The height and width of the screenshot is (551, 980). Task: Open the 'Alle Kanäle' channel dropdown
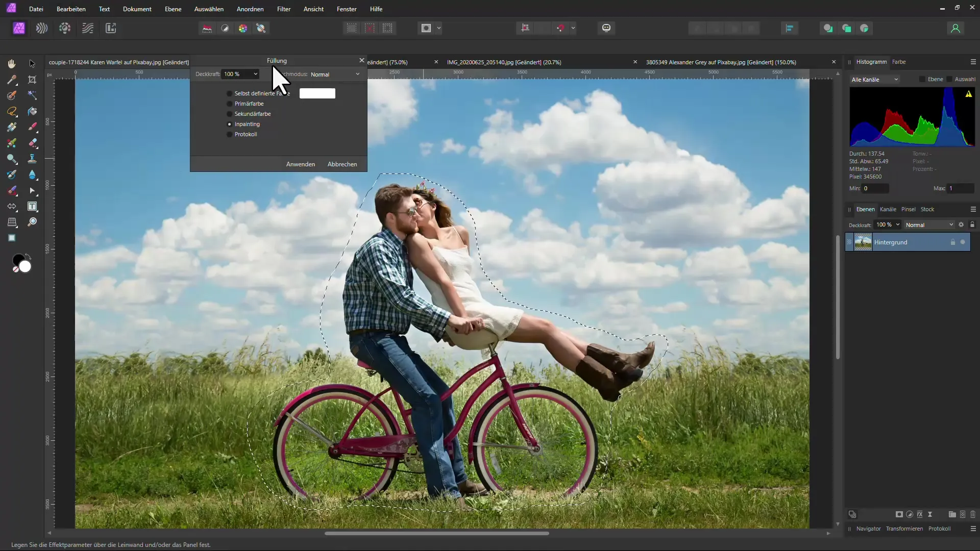tap(875, 80)
